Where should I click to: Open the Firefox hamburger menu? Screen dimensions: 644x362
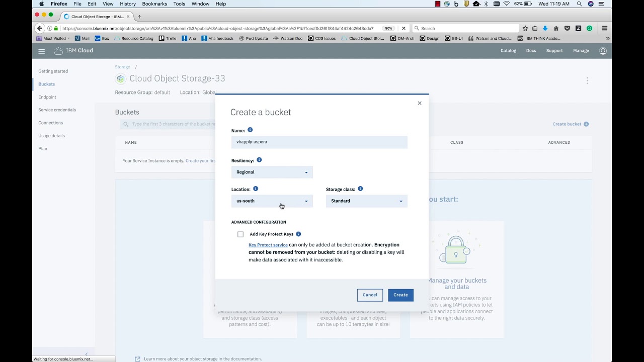tap(604, 29)
